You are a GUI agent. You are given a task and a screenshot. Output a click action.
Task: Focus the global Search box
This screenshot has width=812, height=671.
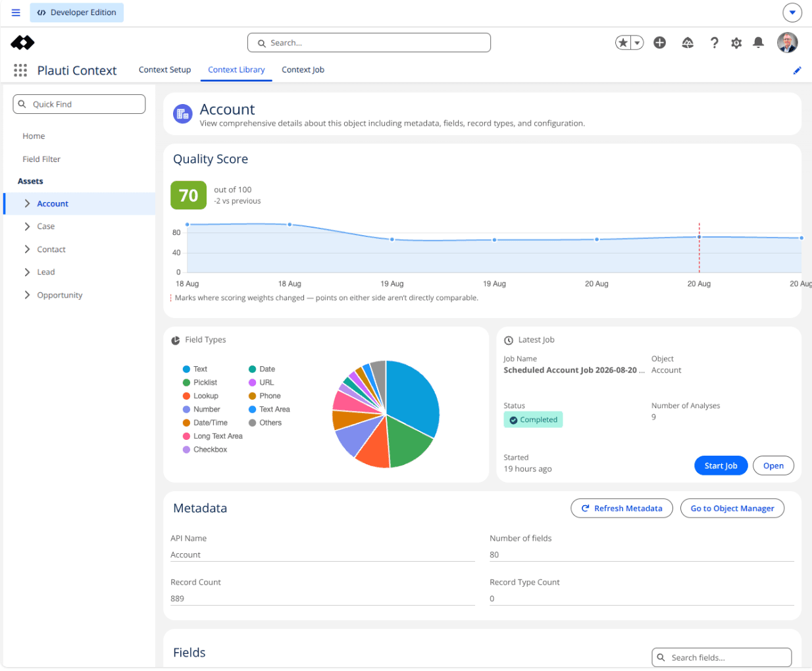369,43
